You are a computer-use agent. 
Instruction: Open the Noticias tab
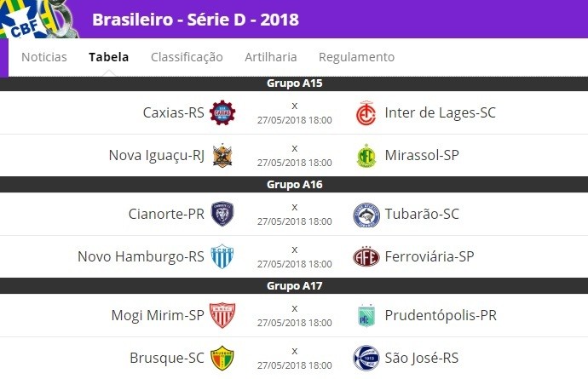coord(44,57)
